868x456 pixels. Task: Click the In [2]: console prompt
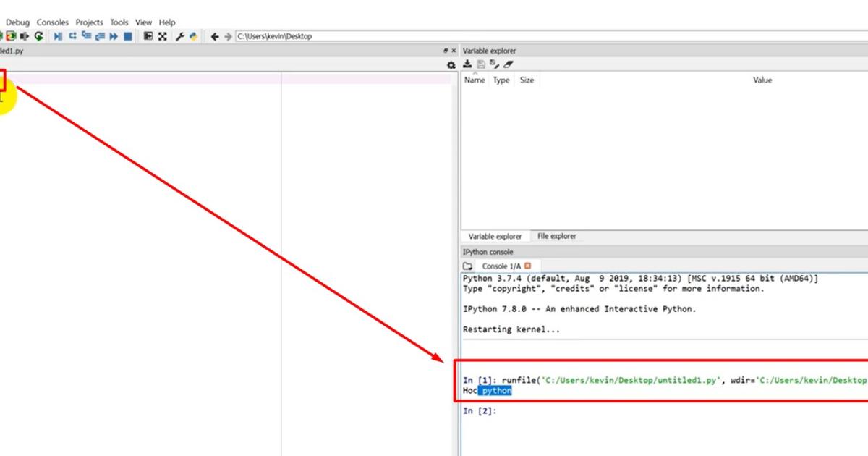point(480,411)
